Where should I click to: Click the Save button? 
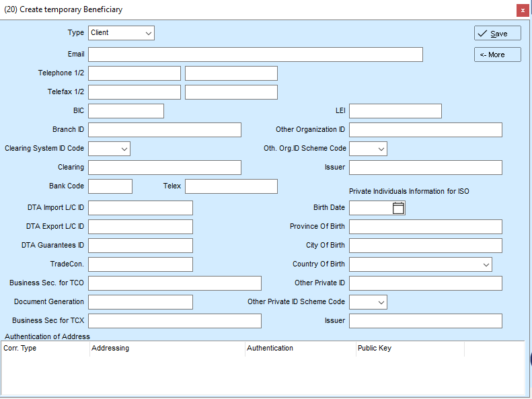point(498,33)
